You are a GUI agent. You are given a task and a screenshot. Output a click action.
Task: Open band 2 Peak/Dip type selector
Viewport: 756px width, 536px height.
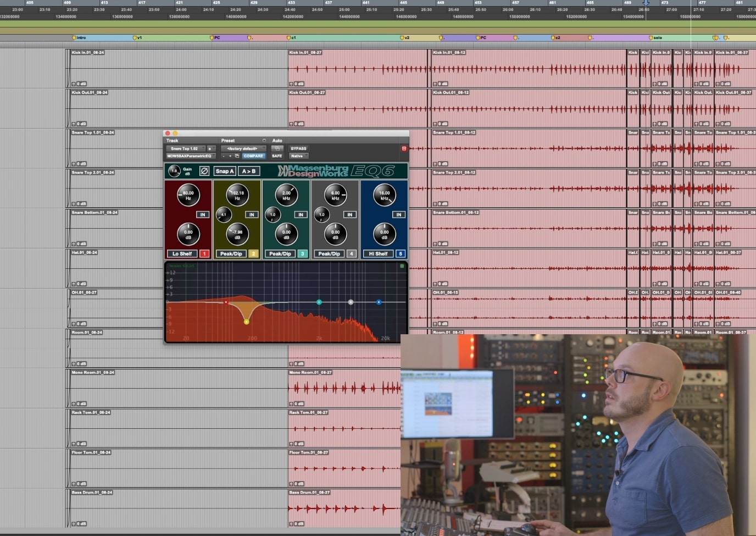pyautogui.click(x=231, y=253)
